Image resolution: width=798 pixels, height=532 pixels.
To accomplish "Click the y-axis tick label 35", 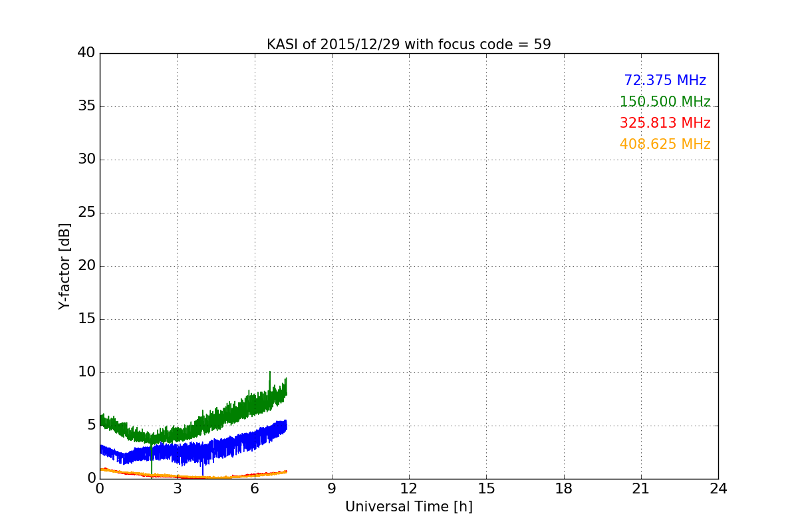I will [x=86, y=106].
